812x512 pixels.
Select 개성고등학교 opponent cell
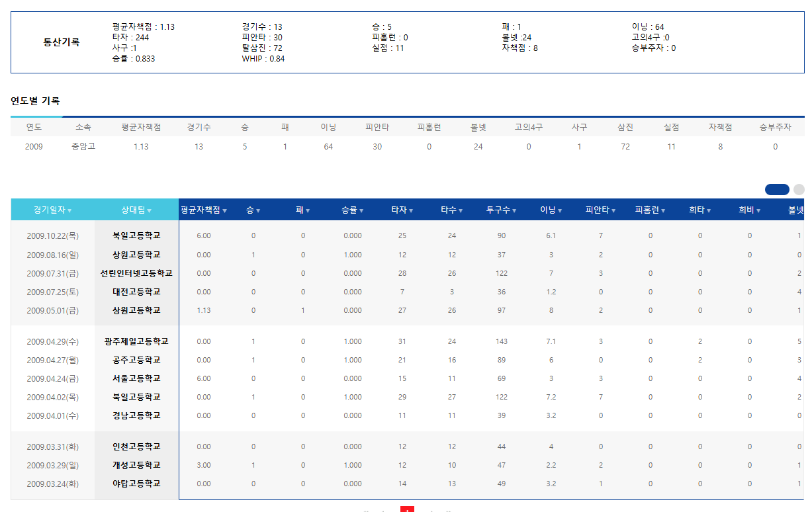[x=136, y=465]
